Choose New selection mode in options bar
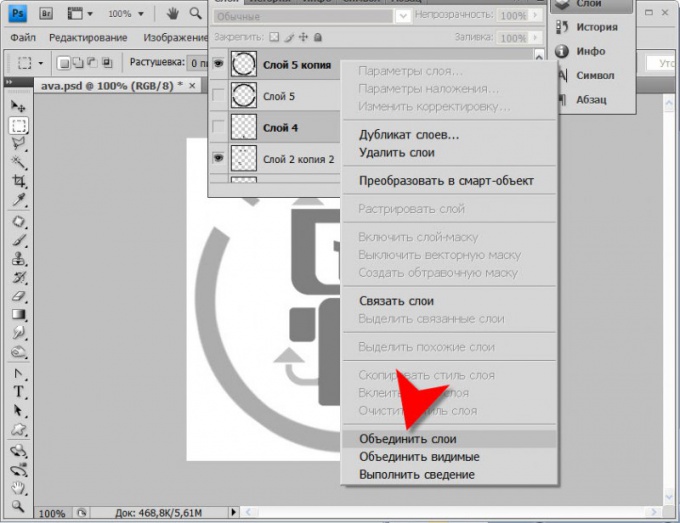Screen dimensions: 680x523 (x=63, y=63)
